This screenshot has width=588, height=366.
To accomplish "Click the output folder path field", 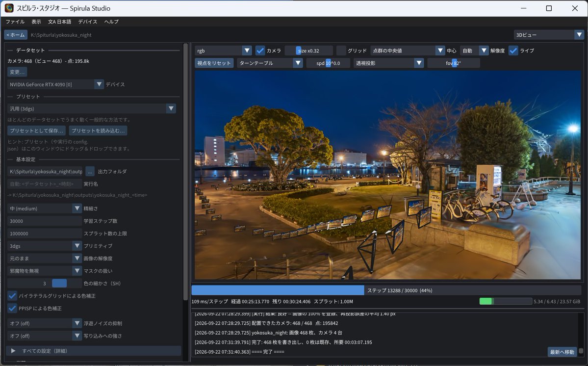I will tap(45, 171).
